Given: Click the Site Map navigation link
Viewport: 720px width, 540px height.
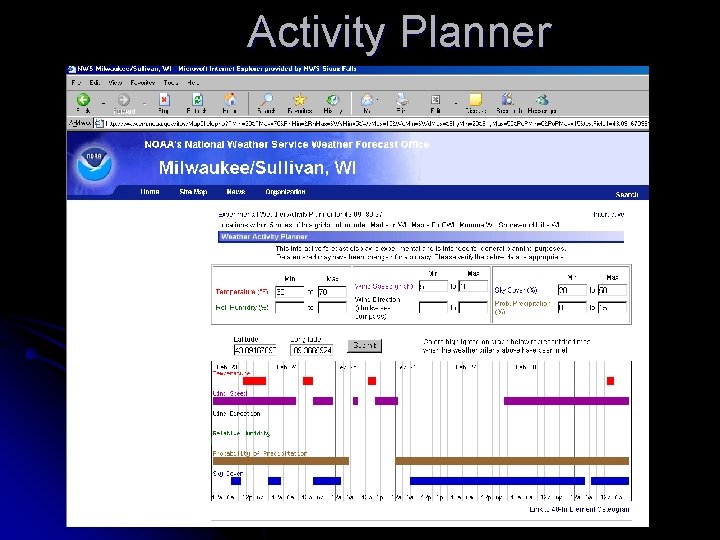Looking at the screenshot, I should point(193,192).
